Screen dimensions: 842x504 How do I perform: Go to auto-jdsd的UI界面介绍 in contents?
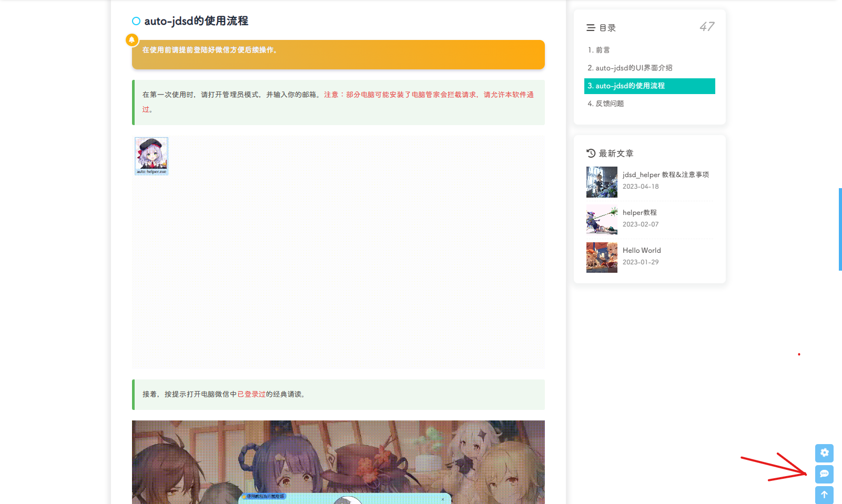click(x=630, y=68)
